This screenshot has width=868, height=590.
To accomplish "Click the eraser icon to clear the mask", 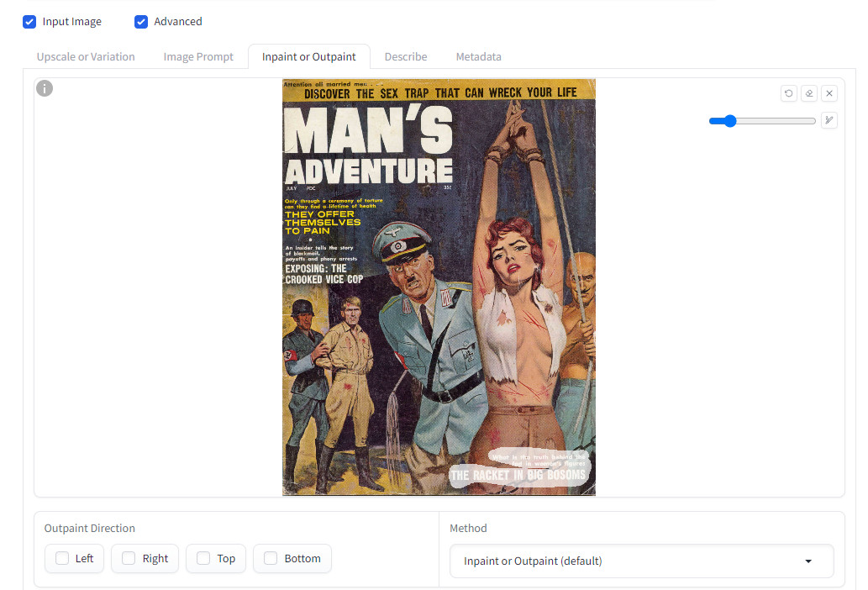I will pos(808,93).
